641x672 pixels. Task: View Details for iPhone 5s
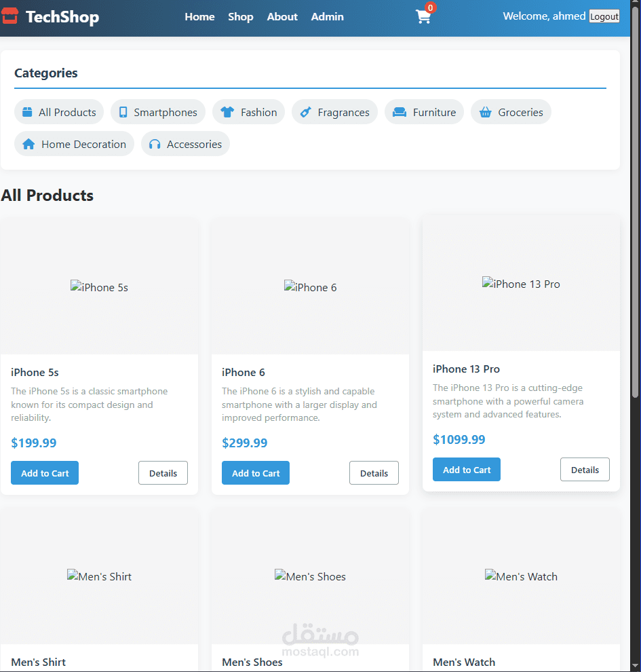pyautogui.click(x=163, y=472)
